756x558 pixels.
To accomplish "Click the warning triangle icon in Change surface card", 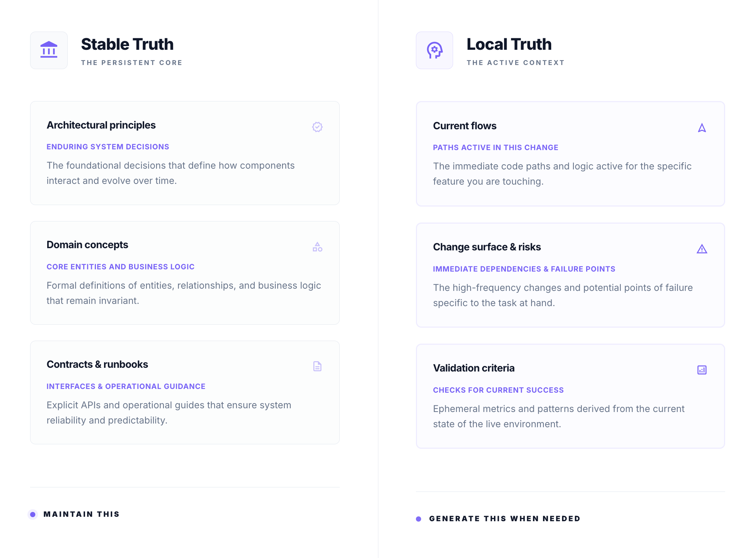I will [702, 249].
